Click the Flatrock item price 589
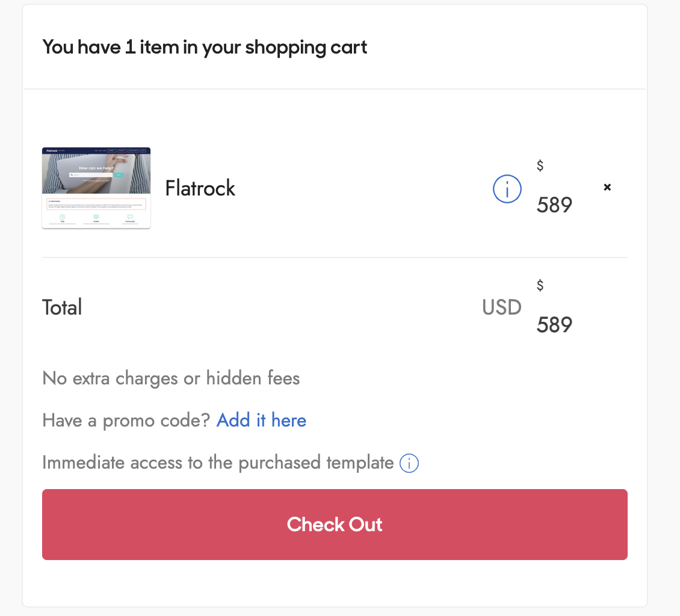The width and height of the screenshot is (680, 616). tap(554, 205)
